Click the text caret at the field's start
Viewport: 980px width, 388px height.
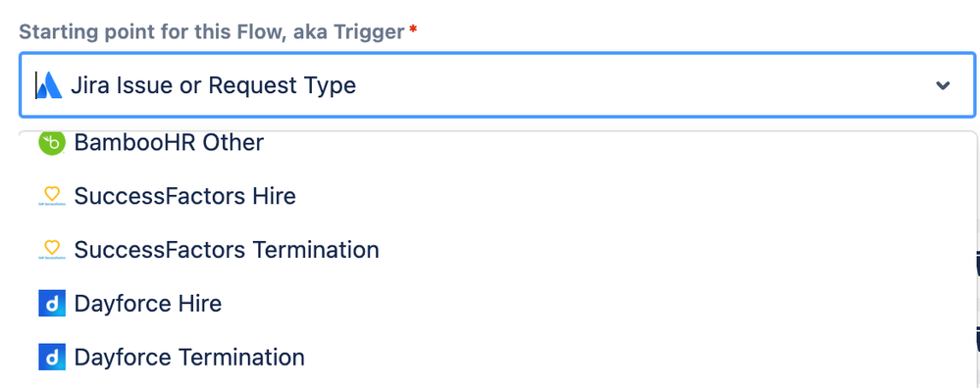(35, 85)
